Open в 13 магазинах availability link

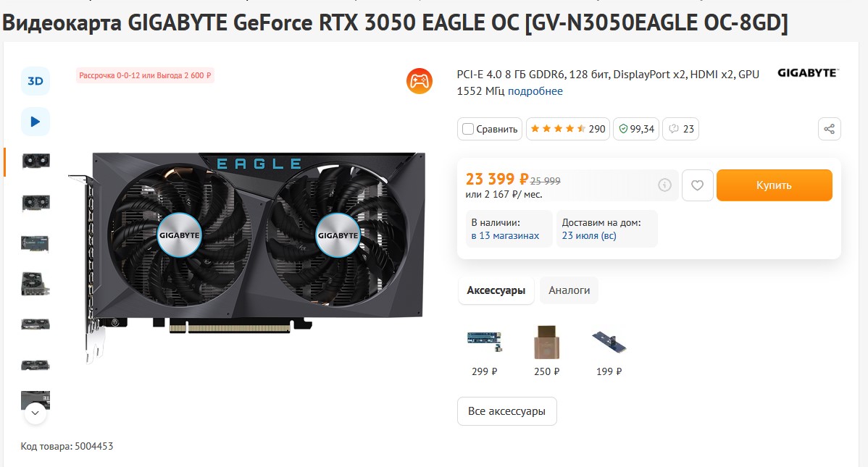[505, 236]
